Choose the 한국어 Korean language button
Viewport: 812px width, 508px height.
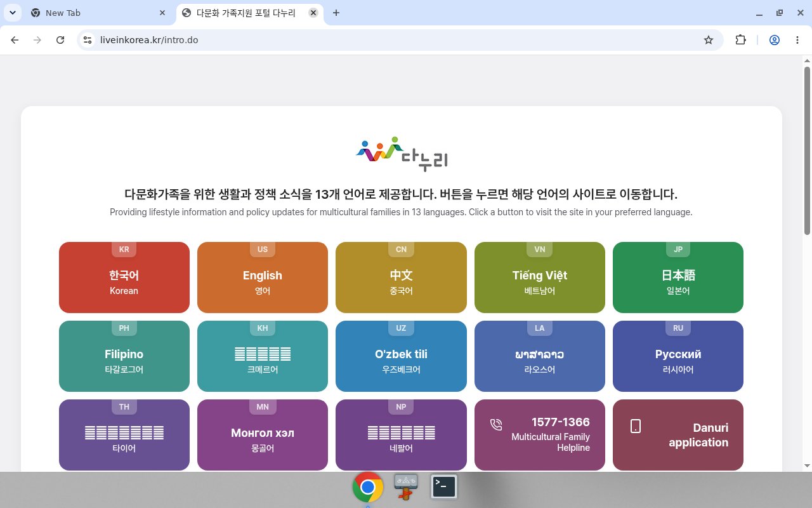124,277
